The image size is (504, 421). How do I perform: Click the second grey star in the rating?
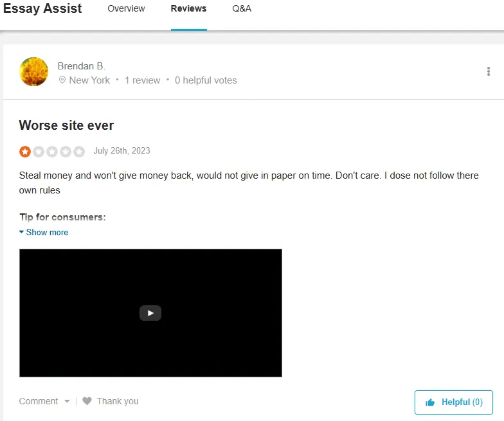point(39,152)
